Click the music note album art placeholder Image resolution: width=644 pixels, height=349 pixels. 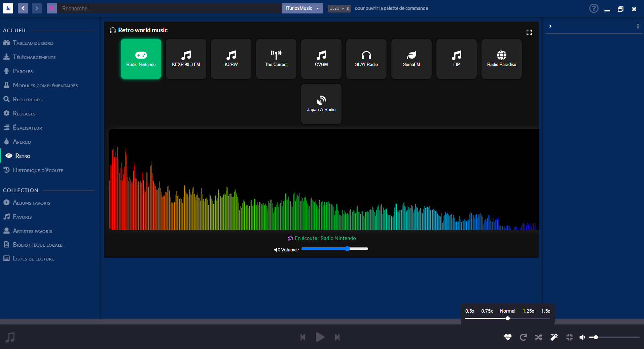pos(10,337)
